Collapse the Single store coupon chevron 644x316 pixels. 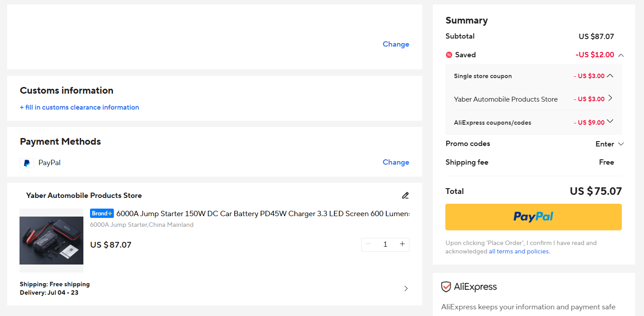coord(610,75)
